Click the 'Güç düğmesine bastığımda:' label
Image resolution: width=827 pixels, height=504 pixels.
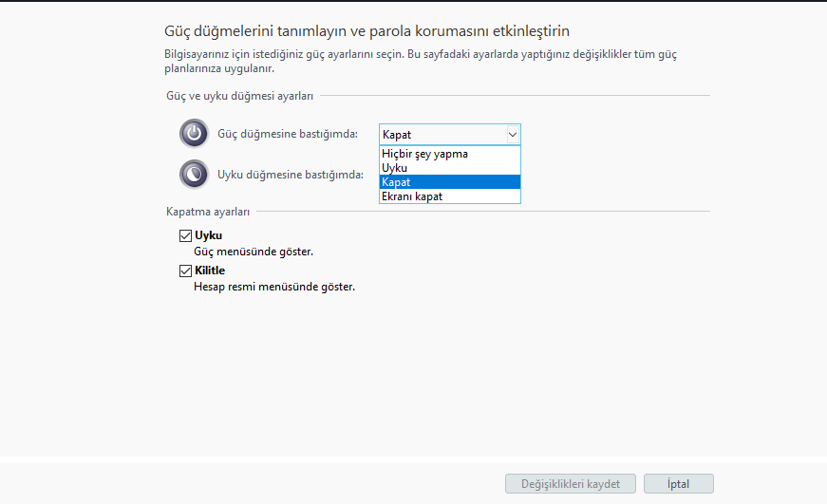coord(288,134)
